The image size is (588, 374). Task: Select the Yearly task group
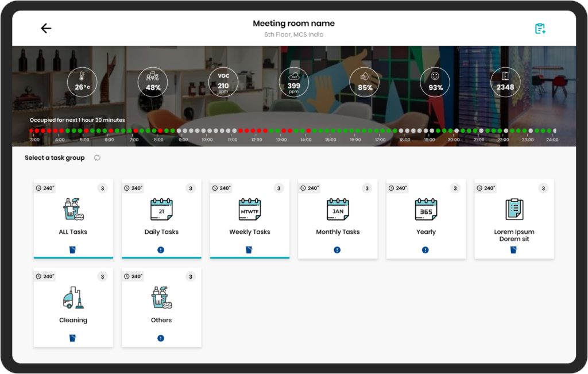click(x=425, y=218)
